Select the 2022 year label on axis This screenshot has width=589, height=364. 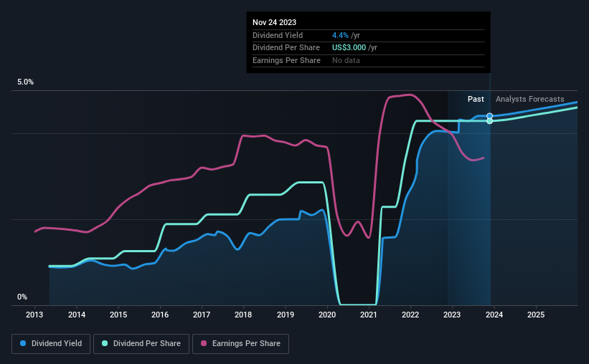(x=410, y=315)
